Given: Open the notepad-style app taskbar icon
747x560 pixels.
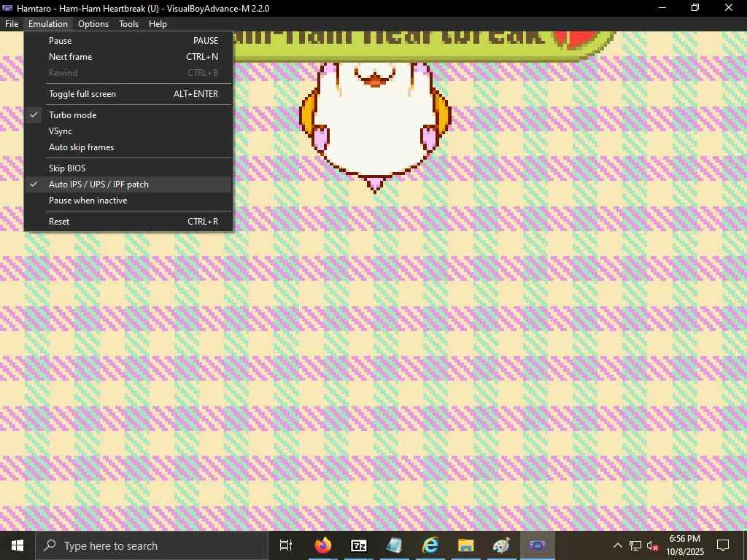Looking at the screenshot, I should pos(395,545).
